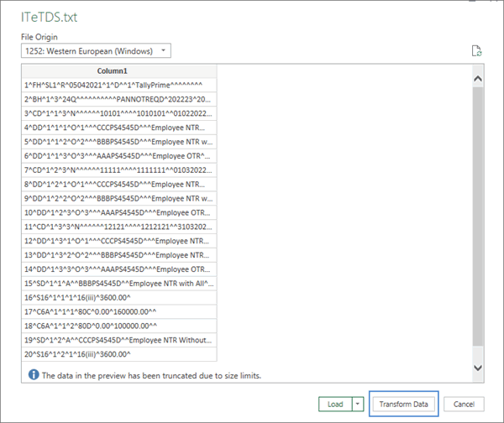Select row 18^C6A^1^1^2^80D

coord(119,326)
